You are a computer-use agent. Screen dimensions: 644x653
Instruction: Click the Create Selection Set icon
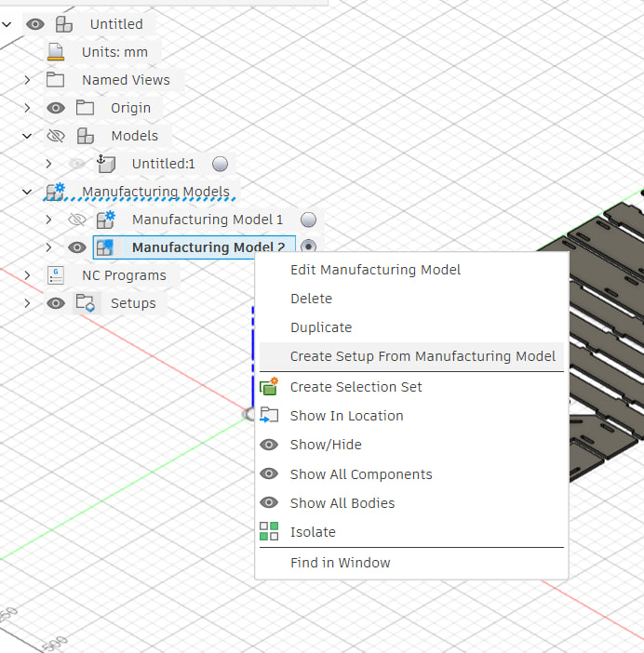(269, 386)
